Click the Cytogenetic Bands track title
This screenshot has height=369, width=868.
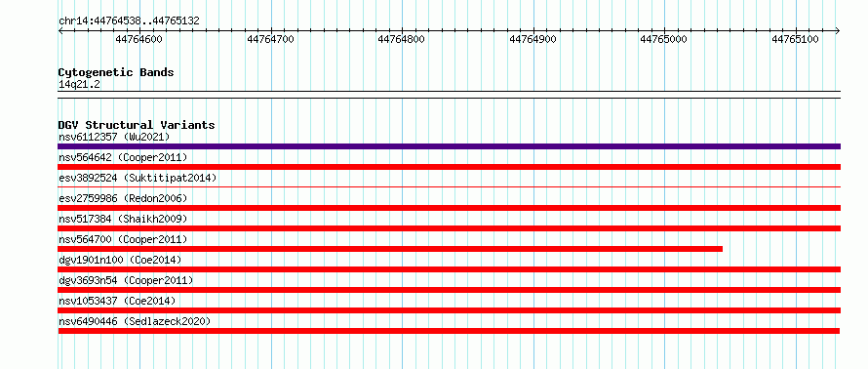[x=116, y=72]
